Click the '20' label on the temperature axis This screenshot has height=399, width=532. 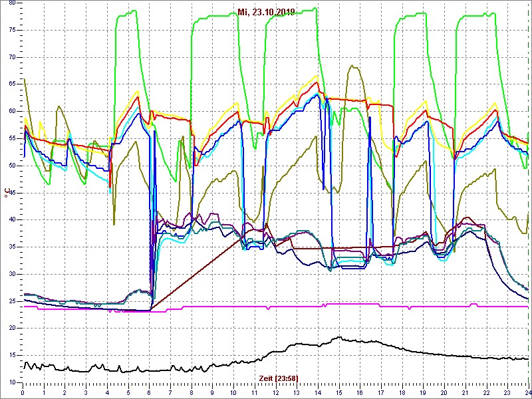click(x=11, y=329)
